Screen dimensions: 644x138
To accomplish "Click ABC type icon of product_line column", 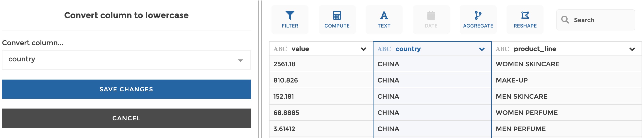I will (x=502, y=49).
